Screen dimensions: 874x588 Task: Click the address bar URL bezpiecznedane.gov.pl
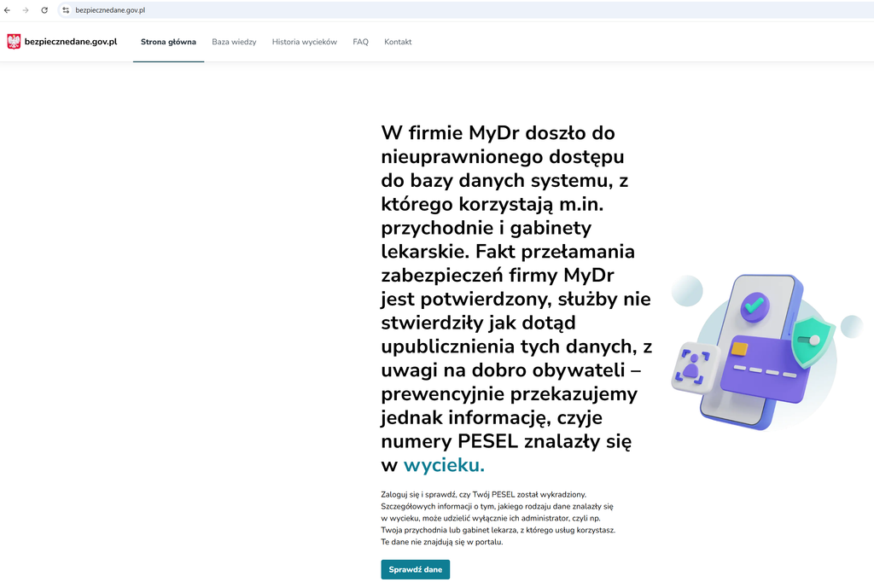pos(110,10)
